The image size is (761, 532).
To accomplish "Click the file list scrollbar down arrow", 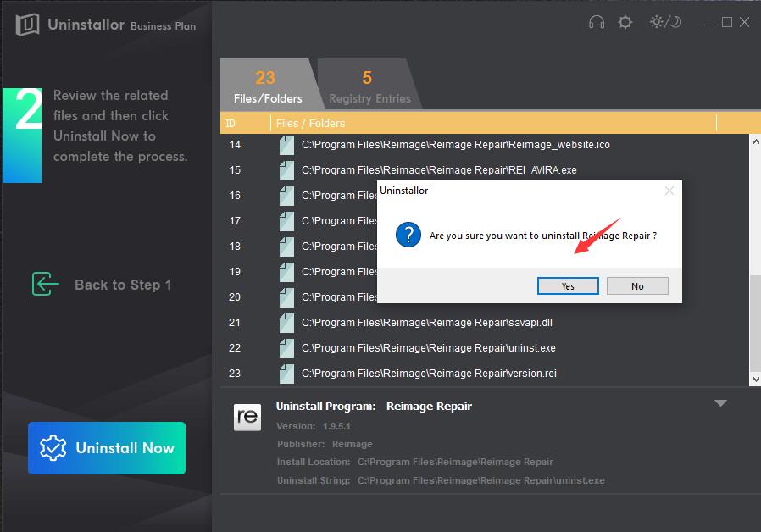I will click(756, 380).
